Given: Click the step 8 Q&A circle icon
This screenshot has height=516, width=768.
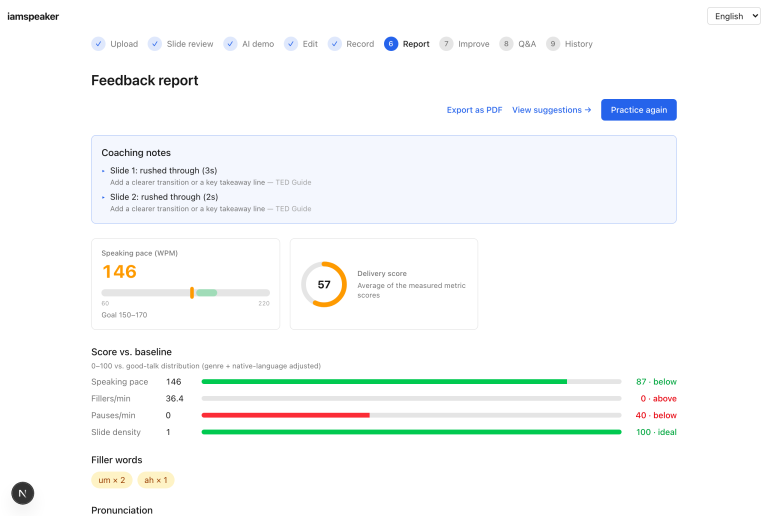Looking at the screenshot, I should pyautogui.click(x=506, y=44).
